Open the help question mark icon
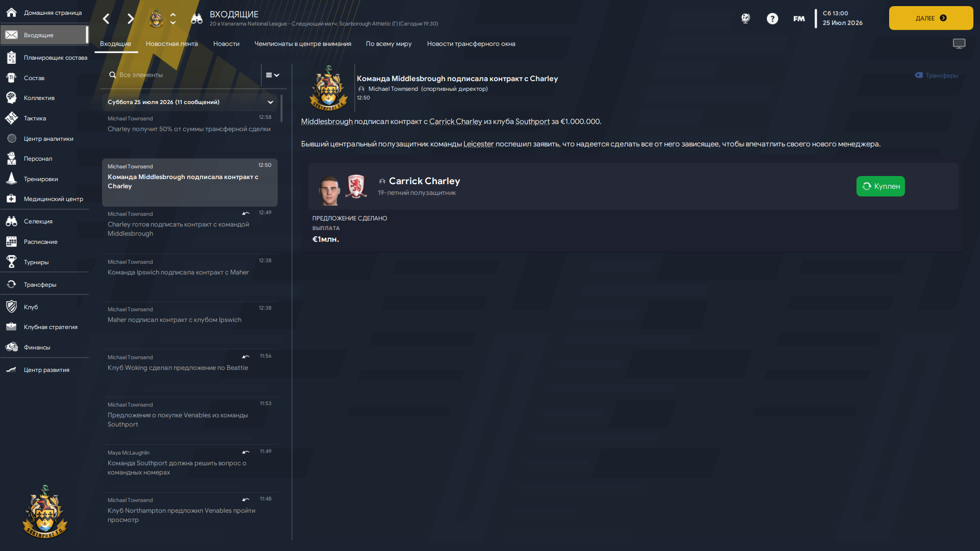Viewport: 980px width, 551px height. (x=772, y=19)
